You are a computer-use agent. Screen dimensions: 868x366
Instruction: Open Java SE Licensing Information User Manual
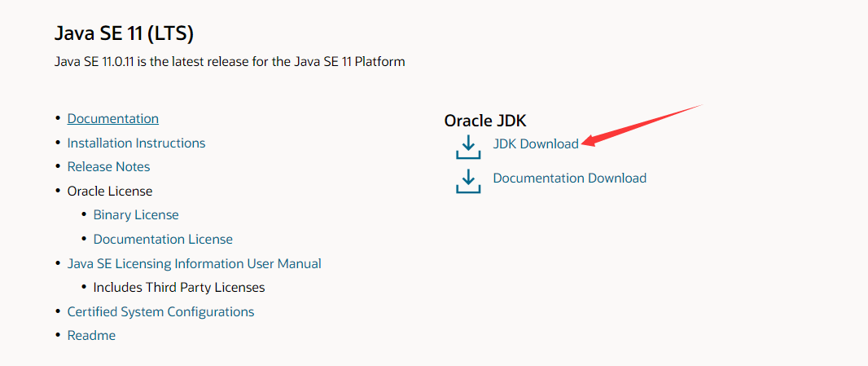tap(195, 263)
